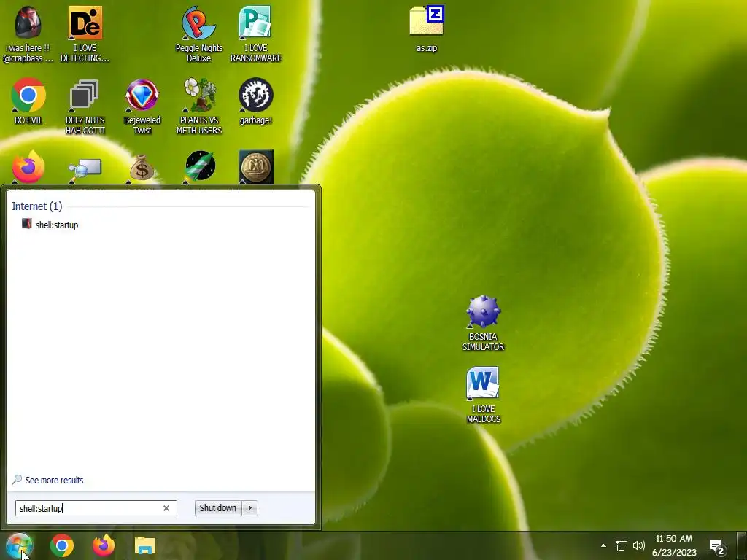Image resolution: width=747 pixels, height=560 pixels.
Task: Open the network status tray icon
Action: [x=622, y=545]
